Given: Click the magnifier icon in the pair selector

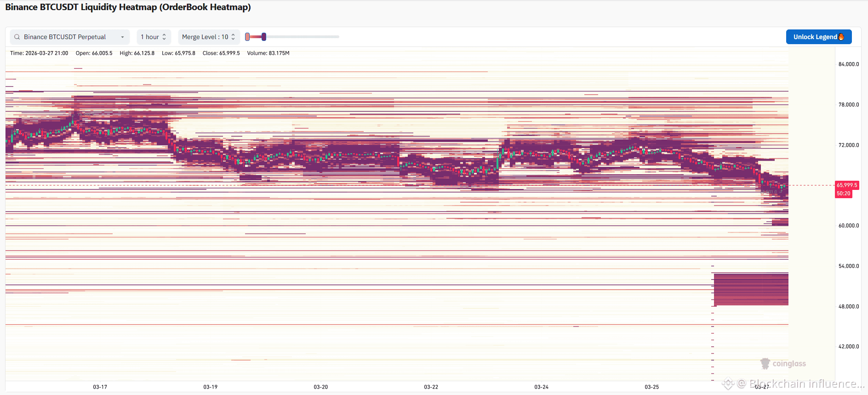Looking at the screenshot, I should coord(17,37).
